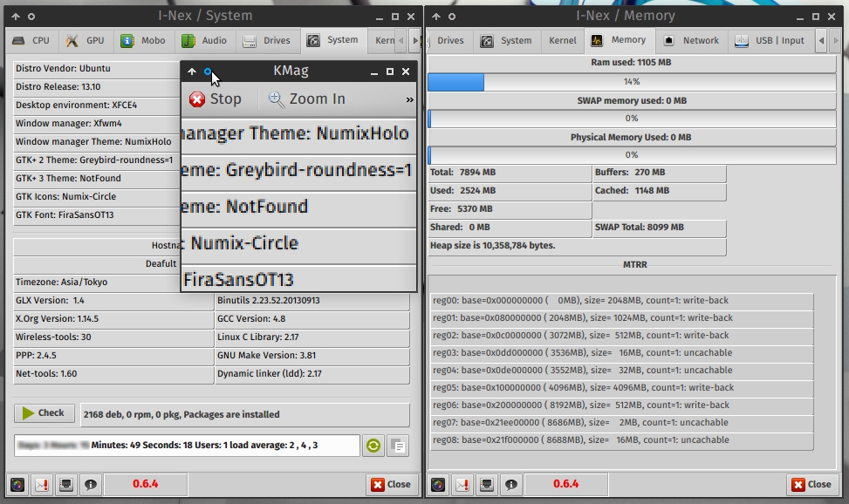Toggle the stick-window circle on I-Nex / System title bar

(31, 16)
